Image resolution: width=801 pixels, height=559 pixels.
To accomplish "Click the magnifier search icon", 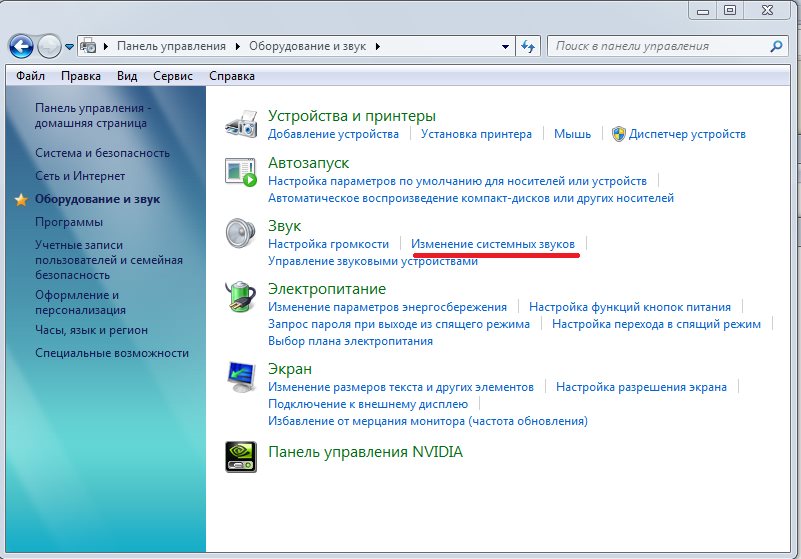I will tap(776, 46).
